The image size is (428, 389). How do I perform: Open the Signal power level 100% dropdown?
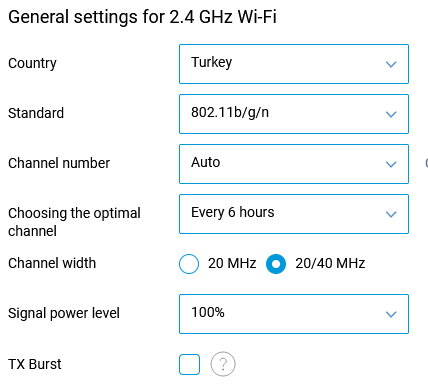pyautogui.click(x=294, y=314)
